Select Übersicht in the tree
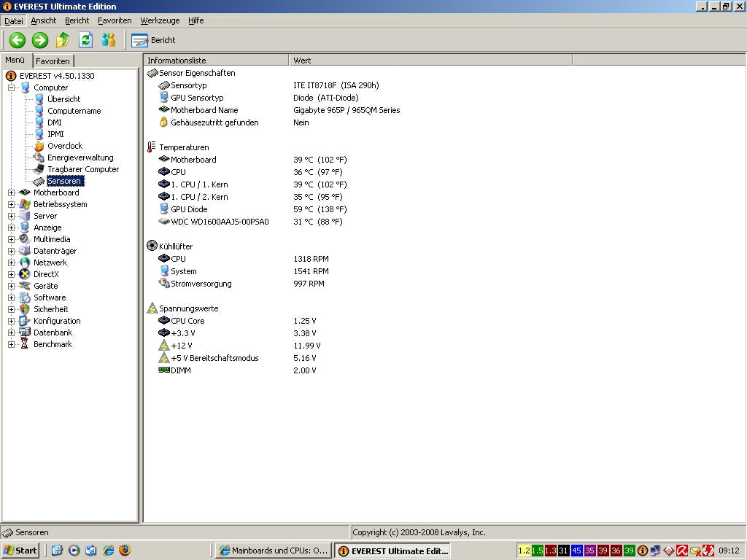The height and width of the screenshot is (560, 747). [64, 99]
